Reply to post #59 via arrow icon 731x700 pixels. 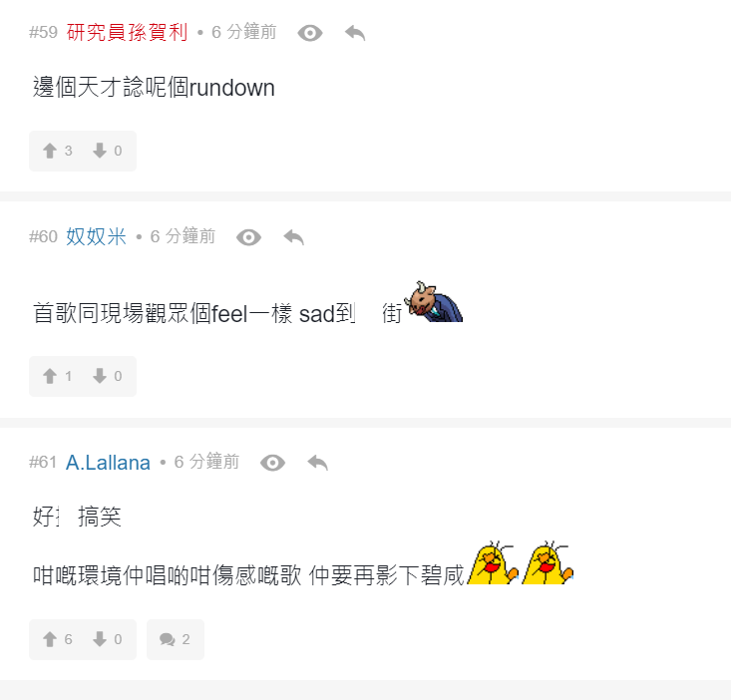(x=355, y=33)
